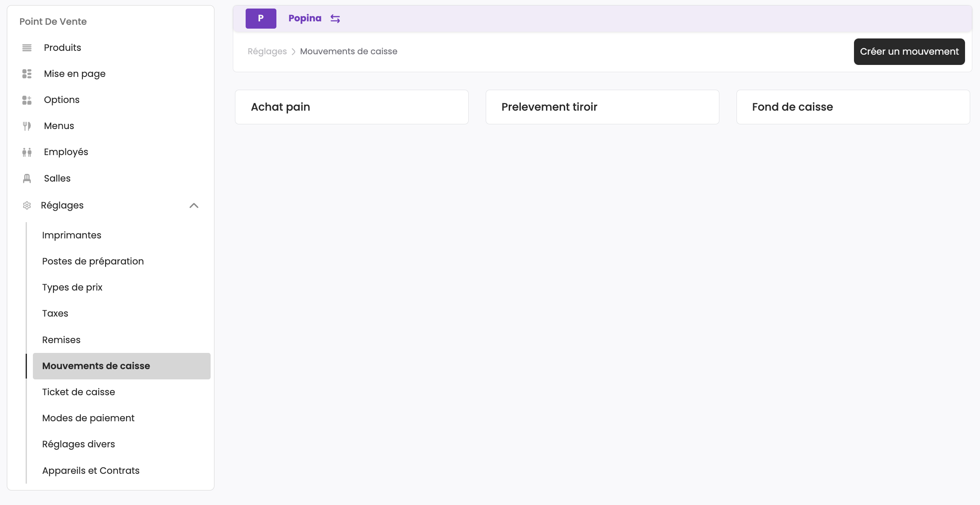The width and height of the screenshot is (980, 505).
Task: Click the Salles chair icon
Action: click(27, 179)
